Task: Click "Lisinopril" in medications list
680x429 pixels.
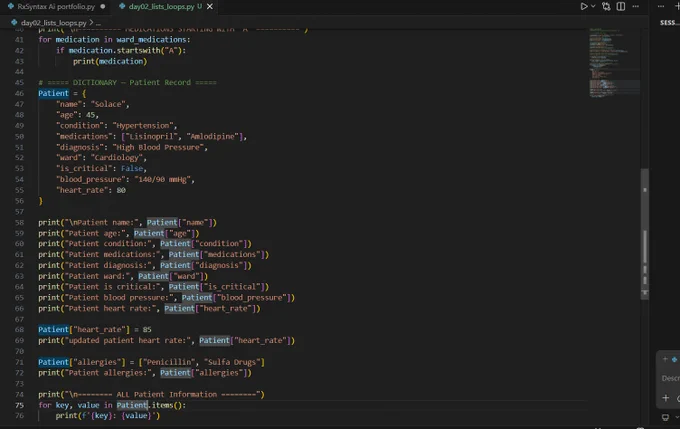Action: pyautogui.click(x=152, y=136)
